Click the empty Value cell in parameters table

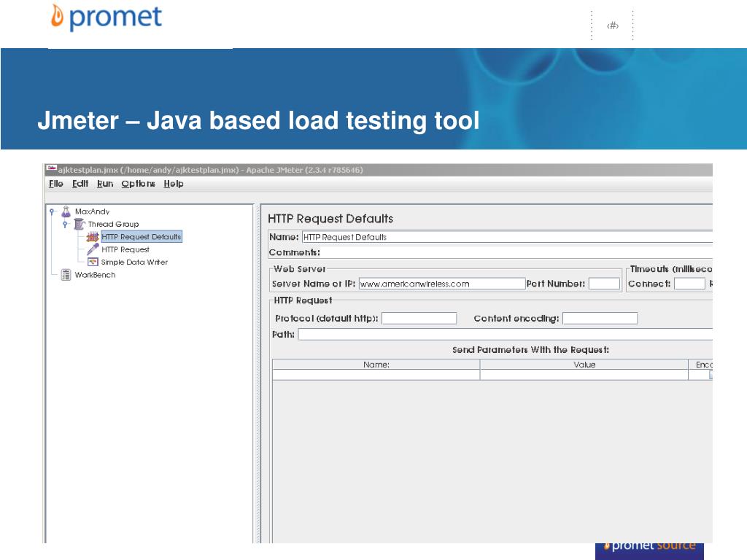(x=584, y=376)
